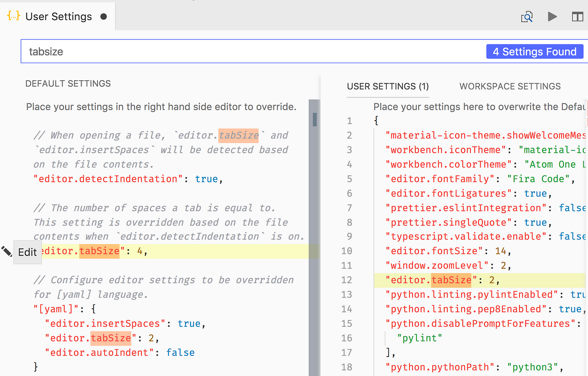The height and width of the screenshot is (376, 588).
Task: Click the yaml "editor.insertSpaces": true line
Action: (125, 323)
